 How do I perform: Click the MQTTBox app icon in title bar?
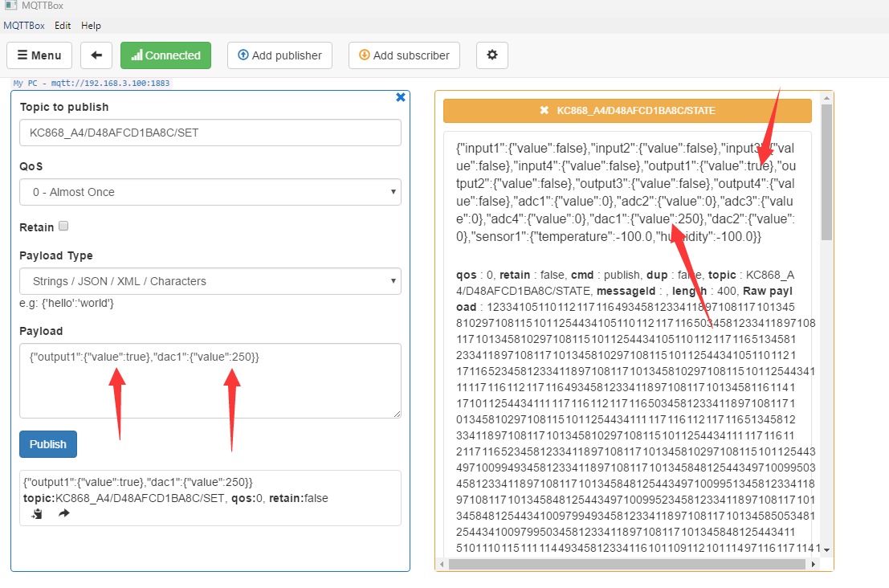coord(10,7)
